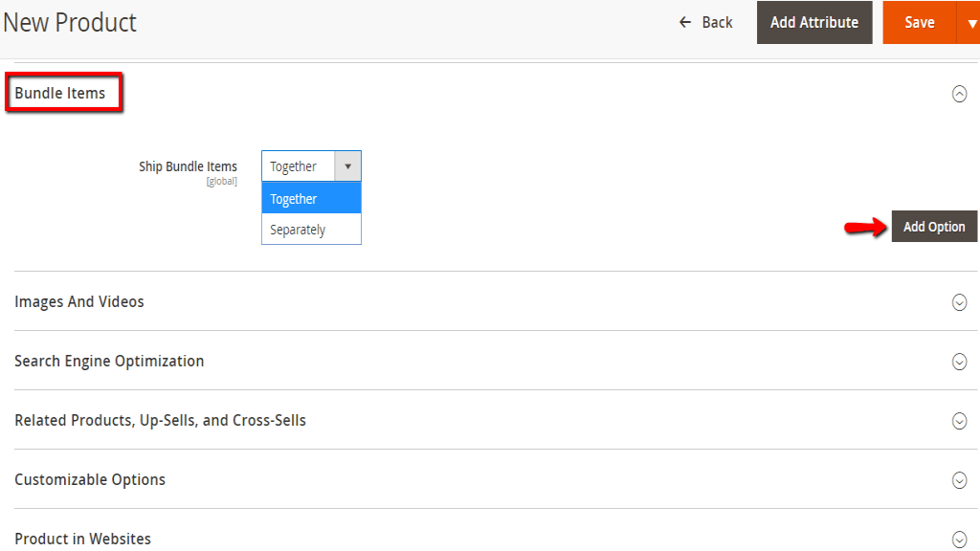980x551 pixels.
Task: Choose the Together option in the list
Action: coord(311,199)
